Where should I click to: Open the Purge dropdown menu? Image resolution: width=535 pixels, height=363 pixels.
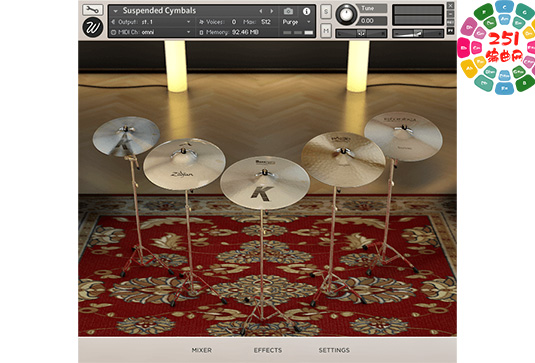point(297,22)
